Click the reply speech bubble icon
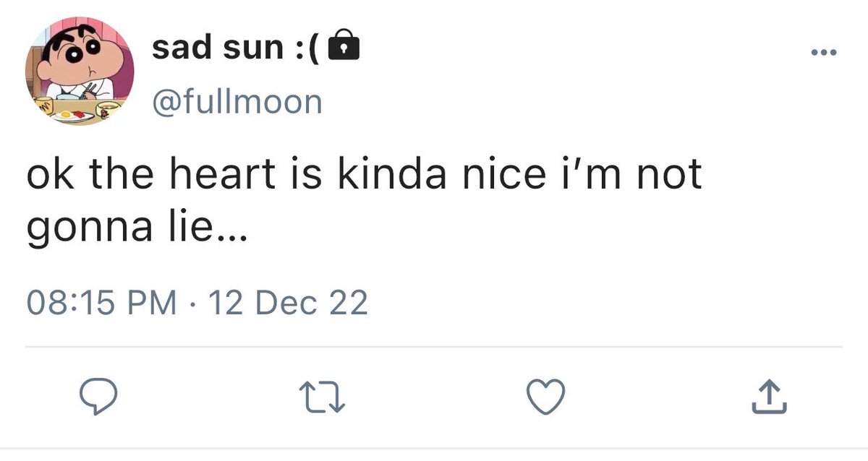Viewport: 868px width, 461px height. (98, 397)
